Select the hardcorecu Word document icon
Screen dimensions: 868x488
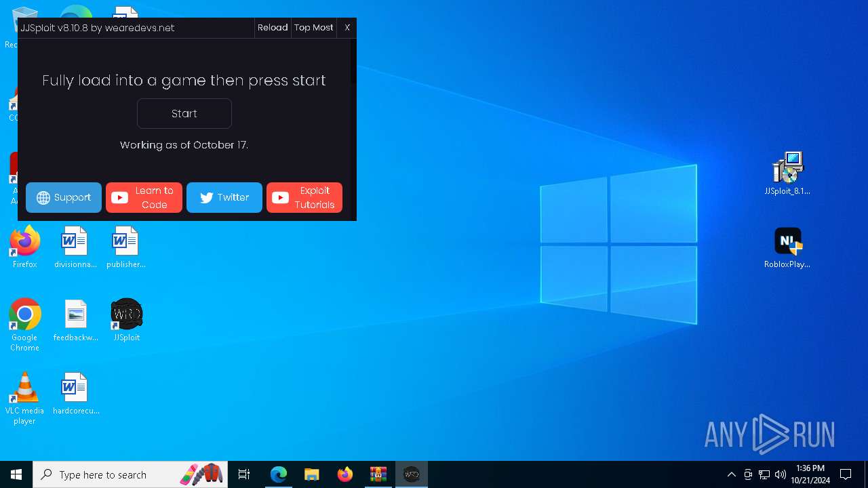[x=75, y=393]
